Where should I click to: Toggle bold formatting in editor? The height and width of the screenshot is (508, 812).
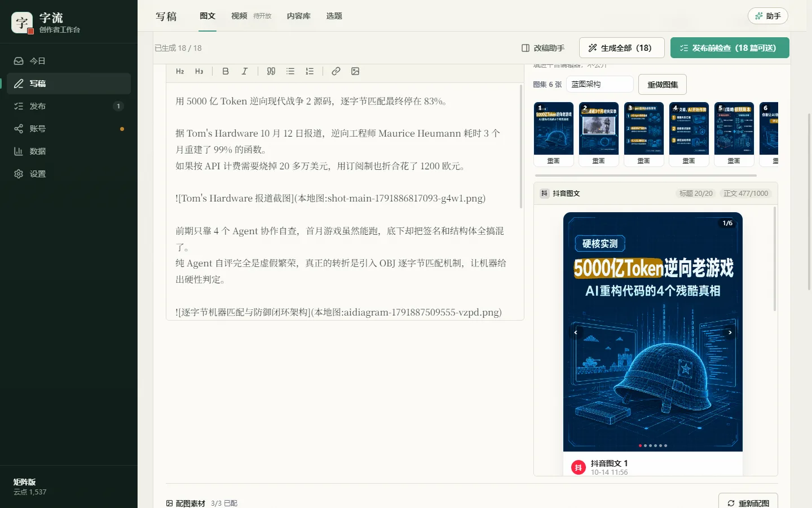point(226,71)
